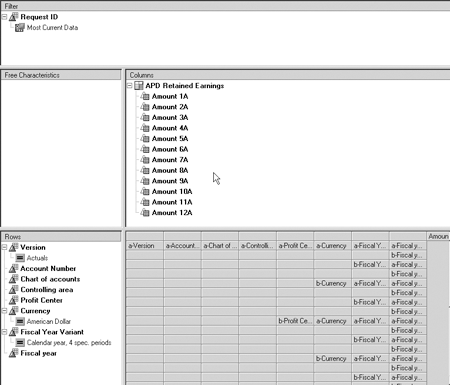Click the a-Chart of preview cell
This screenshot has width=450, height=385.
(220, 246)
